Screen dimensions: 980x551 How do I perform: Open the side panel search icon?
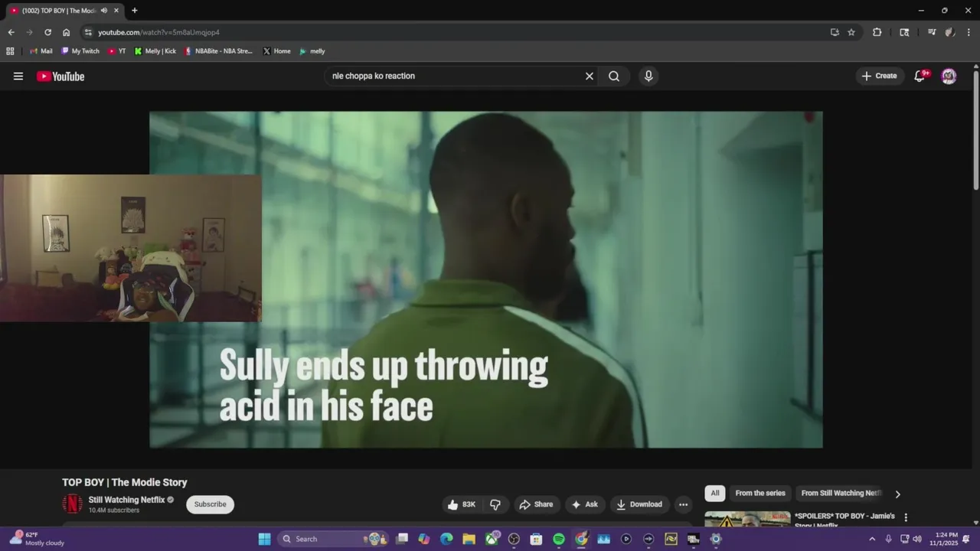click(x=904, y=32)
